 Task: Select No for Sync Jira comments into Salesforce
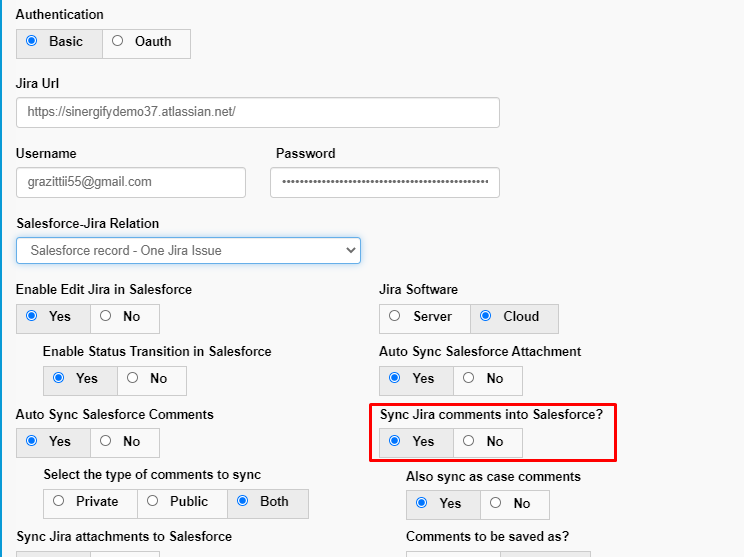469,441
